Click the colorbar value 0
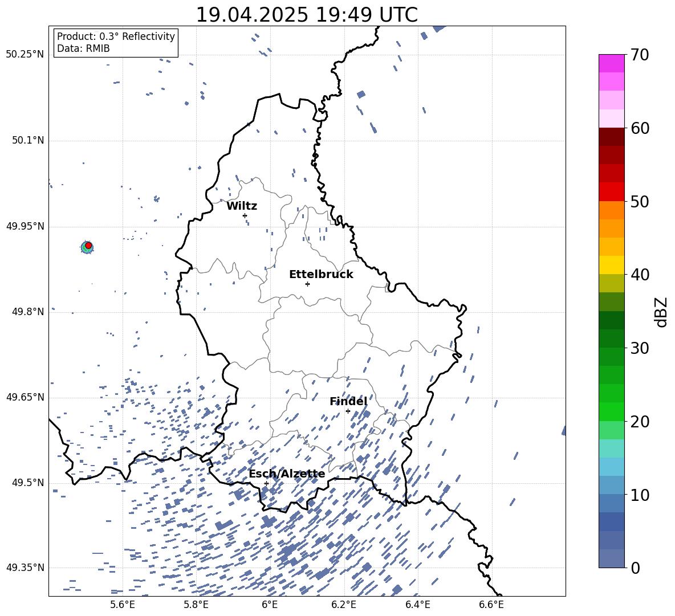 click(x=636, y=568)
